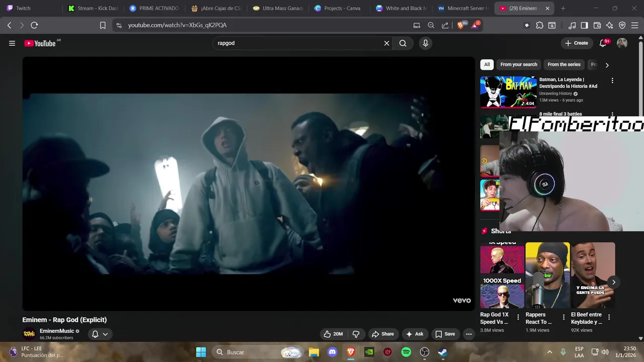The width and height of the screenshot is (644, 362).
Task: Switch to Projects - Canva tab
Action: click(339, 8)
